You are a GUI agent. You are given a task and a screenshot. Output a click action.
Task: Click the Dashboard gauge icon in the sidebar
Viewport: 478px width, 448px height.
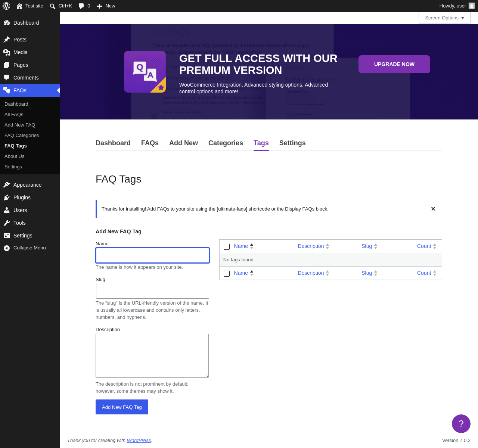coord(7,23)
